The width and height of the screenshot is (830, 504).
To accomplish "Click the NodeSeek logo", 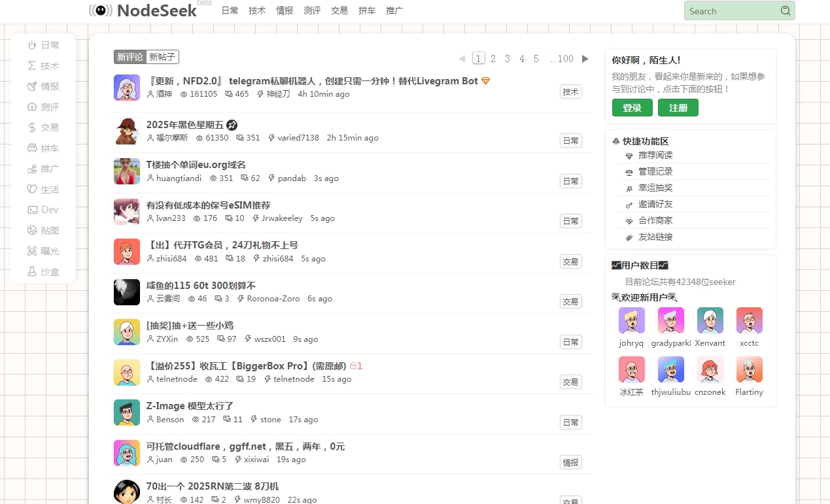I will click(143, 10).
